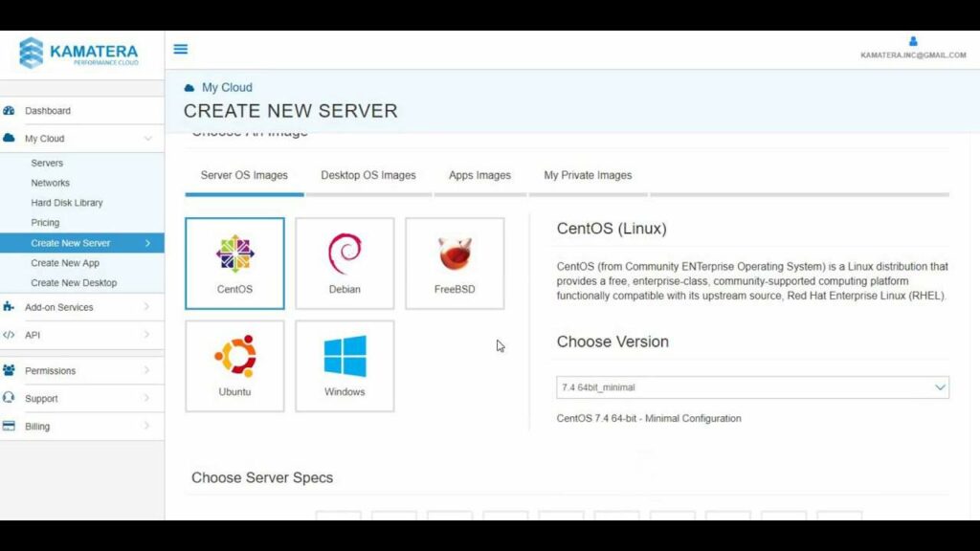Open the user account icon
The height and width of the screenshot is (551, 980).
tap(913, 41)
